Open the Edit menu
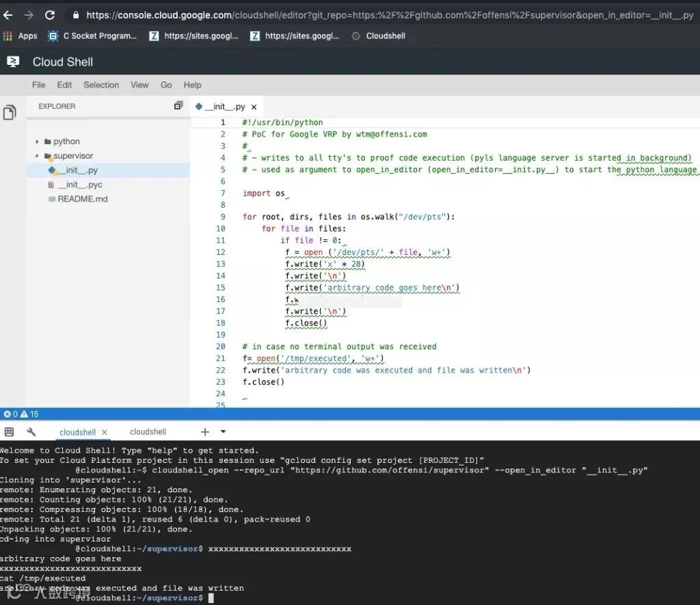700x605 pixels. [x=64, y=85]
